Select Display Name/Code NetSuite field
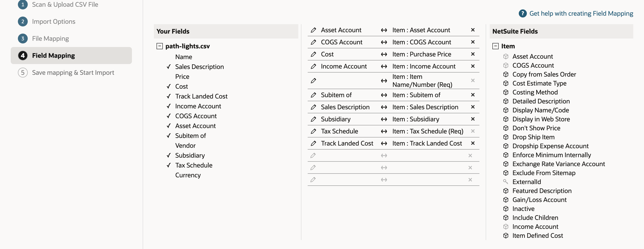Viewport: 644px width, 249px height. pyautogui.click(x=540, y=110)
